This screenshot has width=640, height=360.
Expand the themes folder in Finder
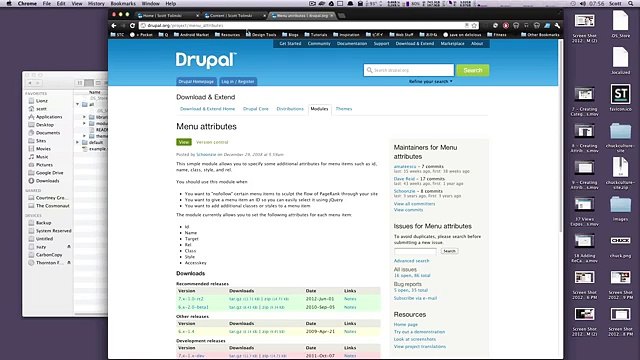point(84,136)
